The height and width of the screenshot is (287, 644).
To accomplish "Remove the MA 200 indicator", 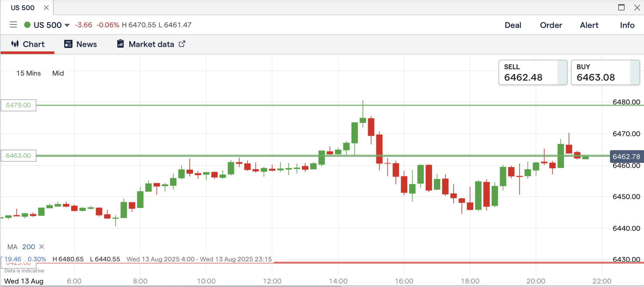I will [42, 247].
